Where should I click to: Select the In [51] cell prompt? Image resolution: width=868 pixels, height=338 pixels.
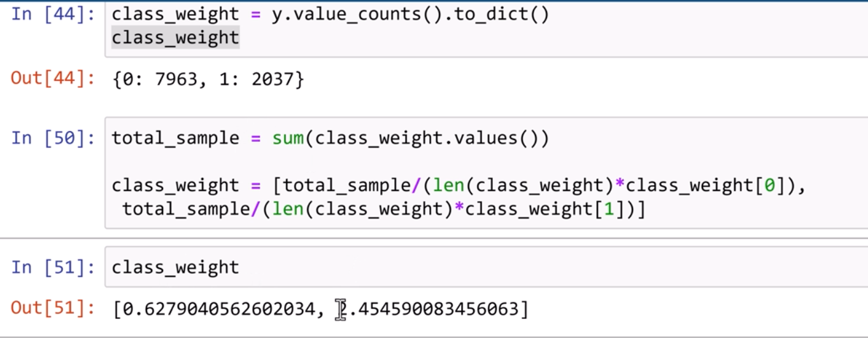click(52, 267)
